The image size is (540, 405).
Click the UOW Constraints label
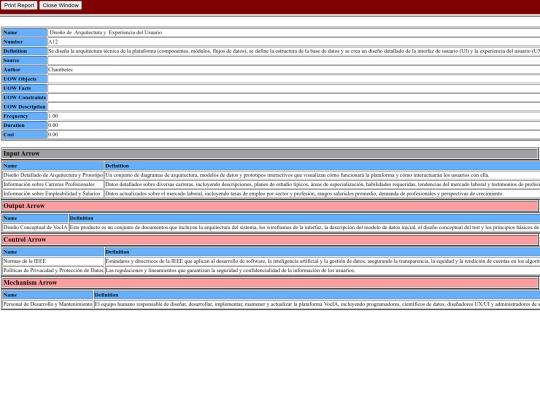point(24,97)
